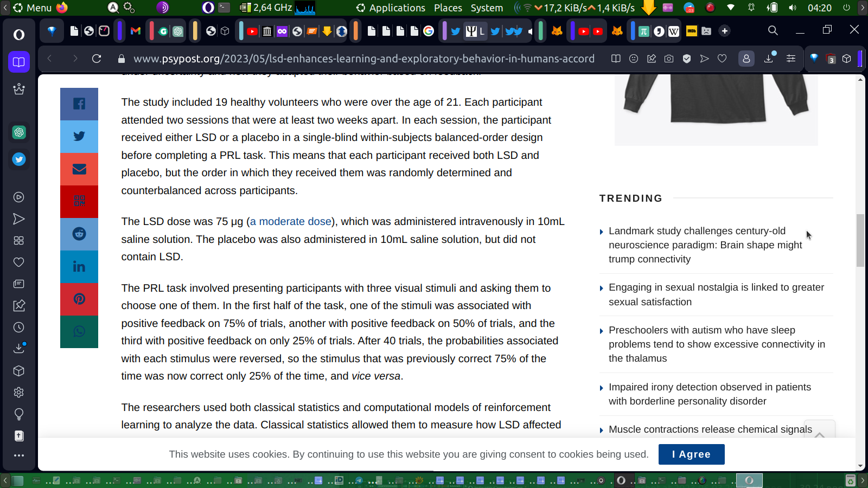Open History clock icon in the sidebar
868x488 pixels.
19,328
